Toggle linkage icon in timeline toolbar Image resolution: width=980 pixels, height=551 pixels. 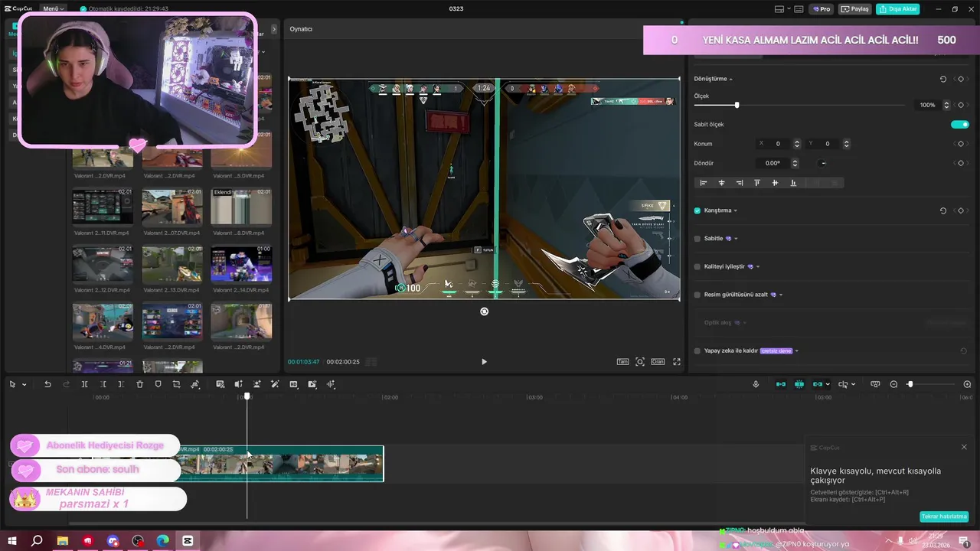pyautogui.click(x=818, y=384)
